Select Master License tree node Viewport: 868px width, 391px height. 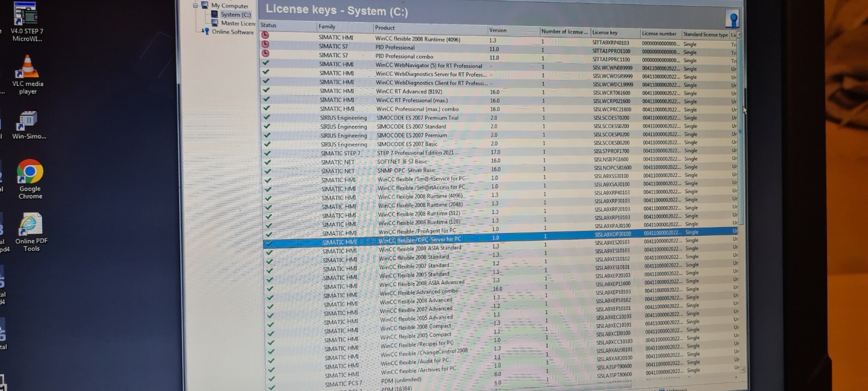point(238,23)
